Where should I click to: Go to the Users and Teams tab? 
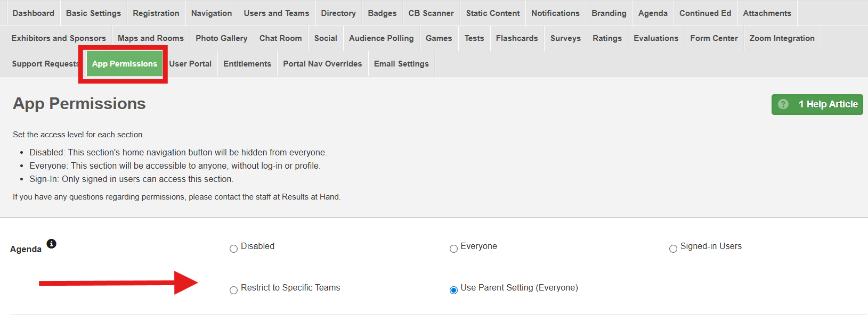tap(276, 13)
